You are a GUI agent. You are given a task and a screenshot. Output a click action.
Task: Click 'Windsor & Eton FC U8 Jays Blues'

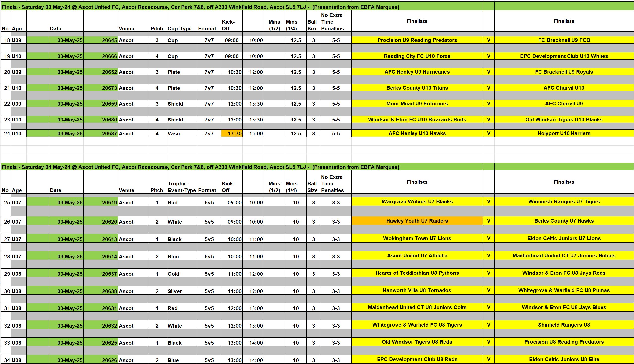coord(564,307)
